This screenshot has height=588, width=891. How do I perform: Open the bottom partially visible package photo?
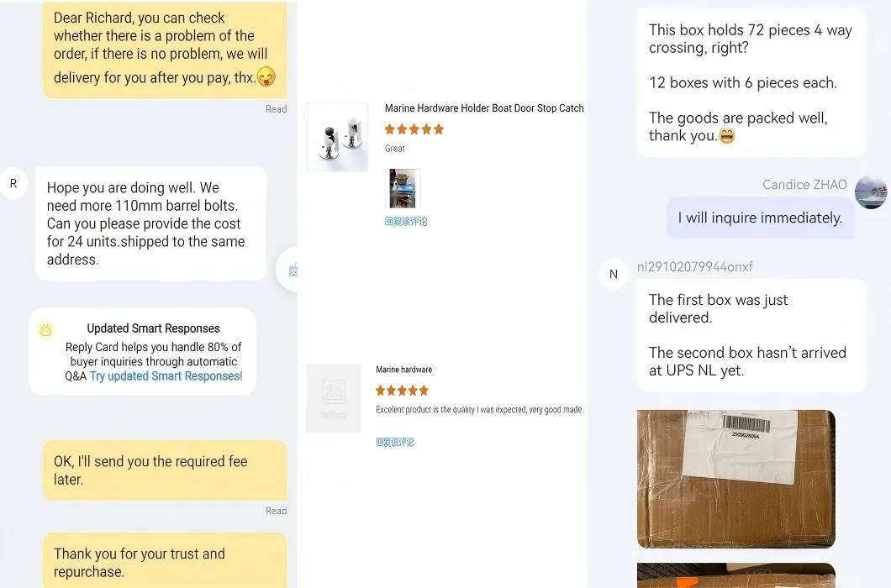[735, 577]
